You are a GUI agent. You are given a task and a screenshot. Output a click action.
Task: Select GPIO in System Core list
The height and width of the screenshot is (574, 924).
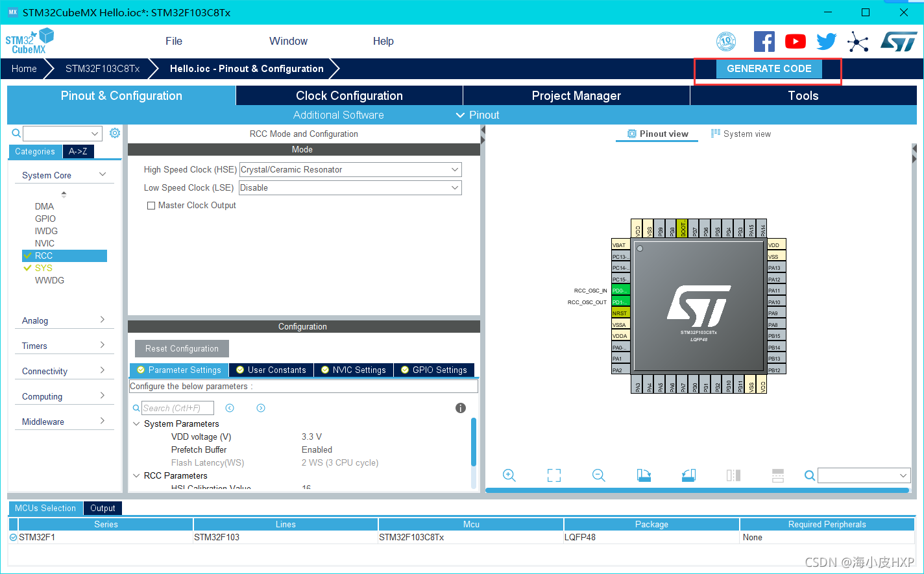[45, 219]
